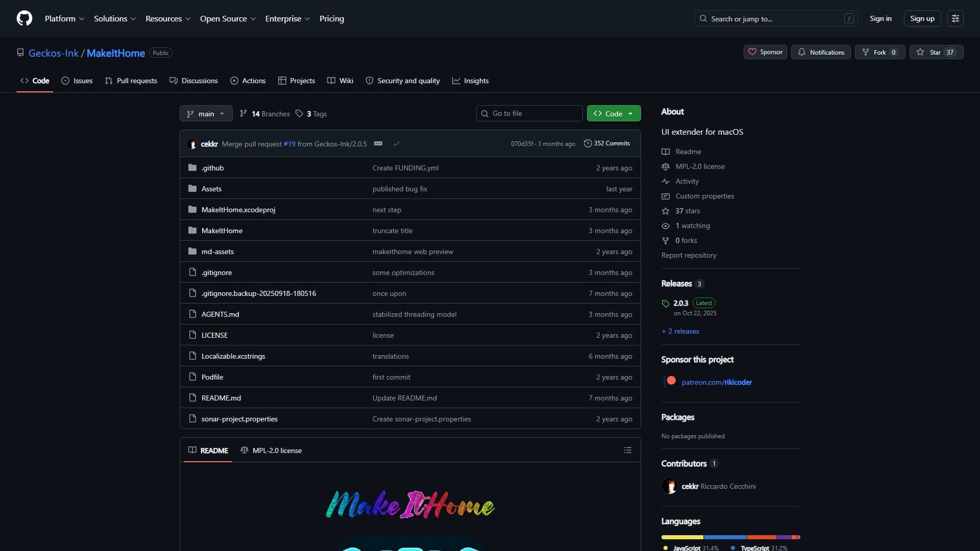Expand the main branch selector dropdown
Viewport: 980px width, 551px height.
tap(206, 113)
